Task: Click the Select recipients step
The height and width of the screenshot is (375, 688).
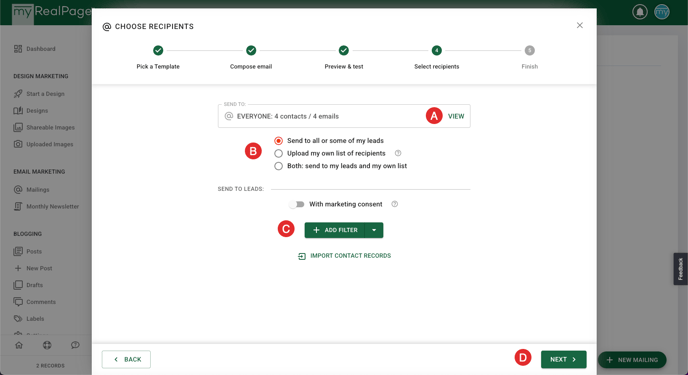Action: tap(437, 57)
